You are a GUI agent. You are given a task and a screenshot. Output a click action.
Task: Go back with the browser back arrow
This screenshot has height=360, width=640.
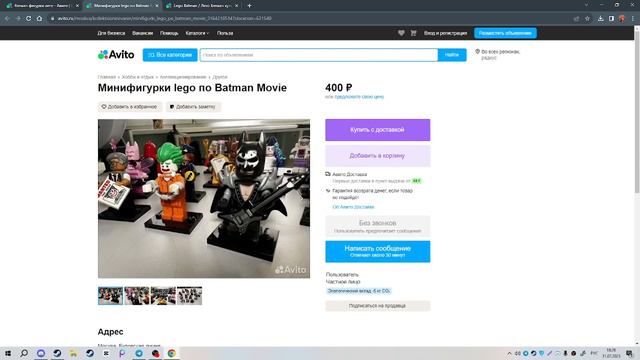7,18
